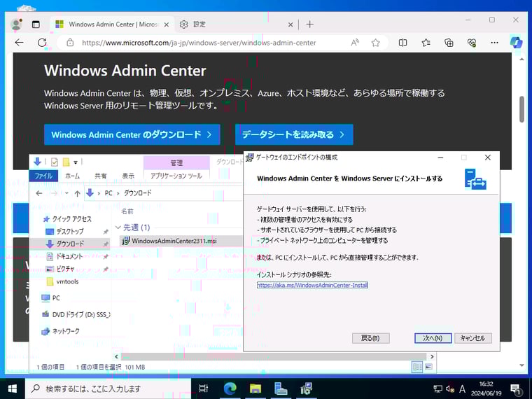Switch Explorer to large icons view
Viewport: 532px width, 399px height.
pos(429,367)
